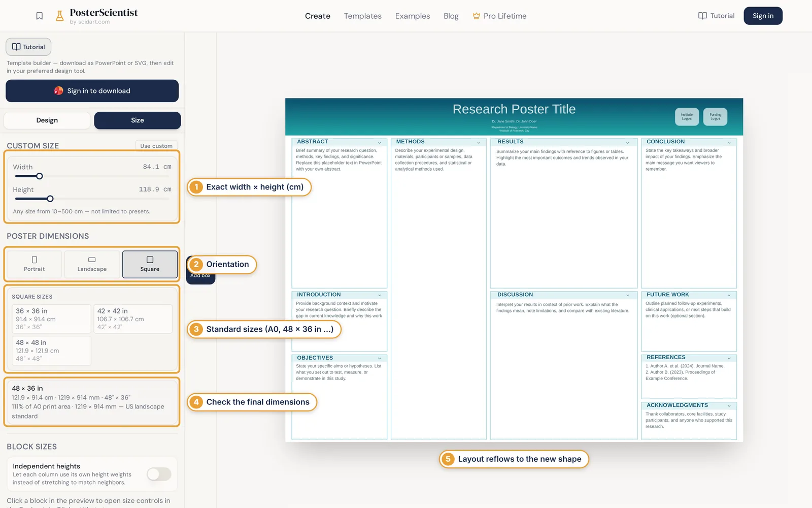Viewport: 812px width, 508px height.
Task: Click the Institute Logos placeholder on poster
Action: click(687, 117)
